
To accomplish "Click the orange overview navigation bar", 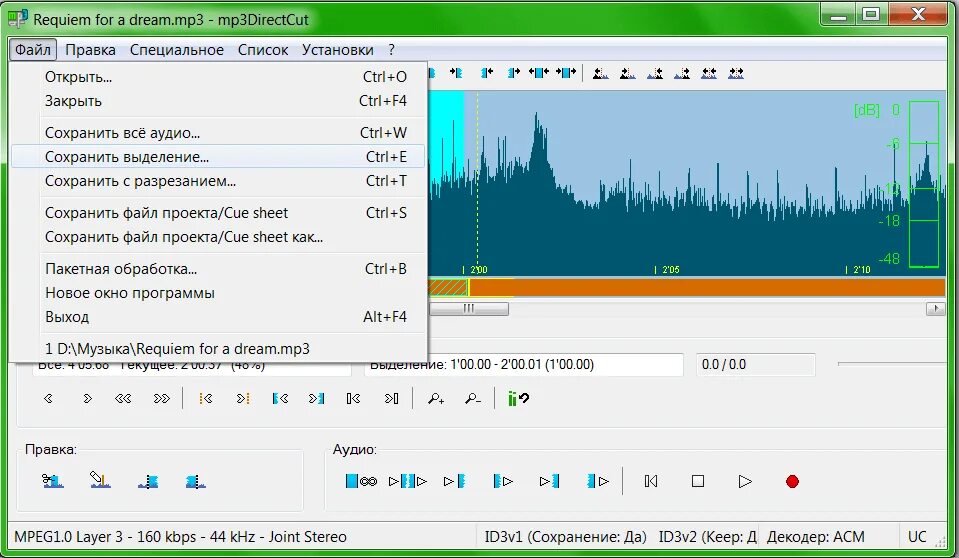I will pyautogui.click(x=706, y=288).
